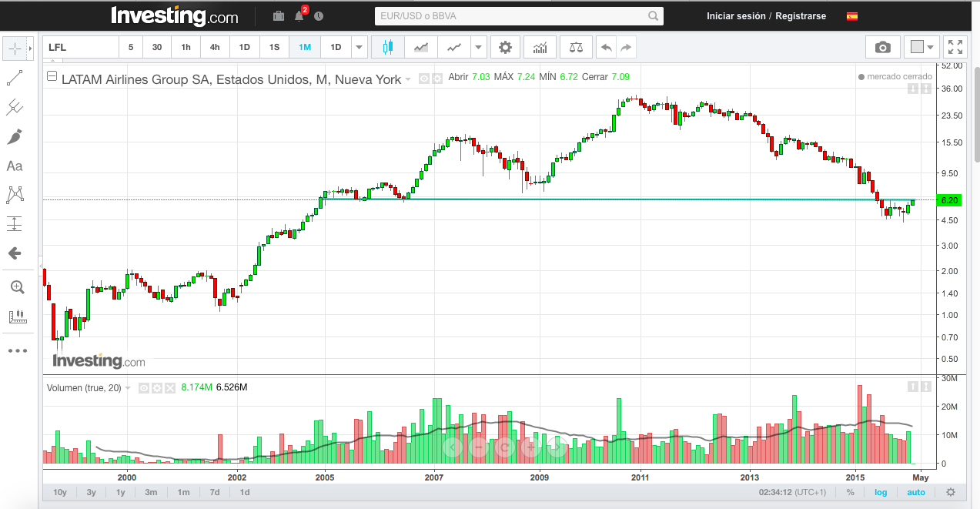Open the portfolio briefcase icon

(x=279, y=16)
